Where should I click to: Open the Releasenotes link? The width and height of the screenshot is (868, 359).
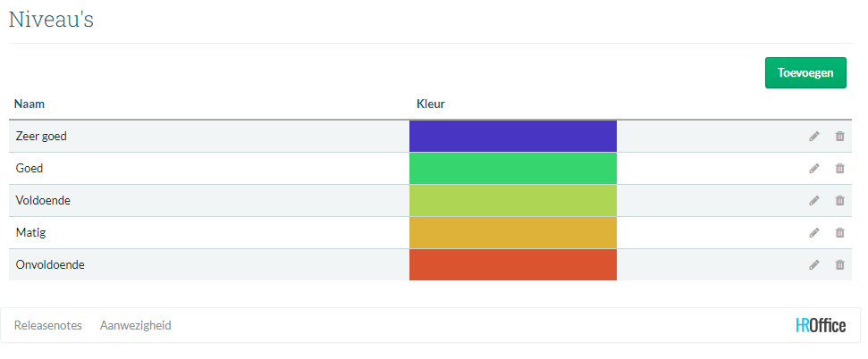pyautogui.click(x=48, y=326)
